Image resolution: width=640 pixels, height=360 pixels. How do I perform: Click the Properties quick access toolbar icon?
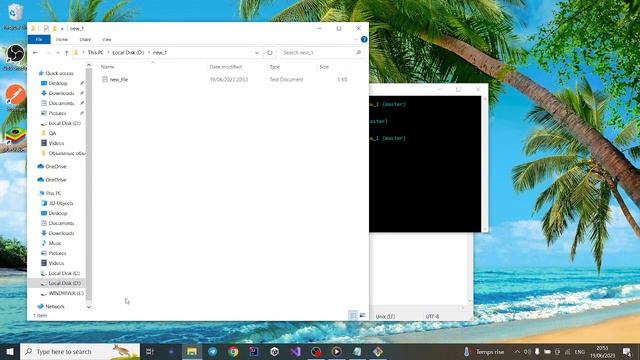point(46,28)
